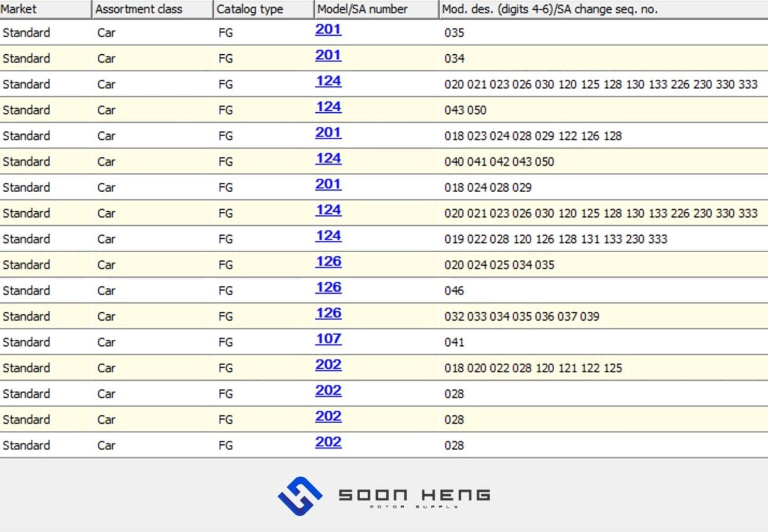Open model 201 link in the 035 row
The image size is (768, 532).
pos(328,30)
